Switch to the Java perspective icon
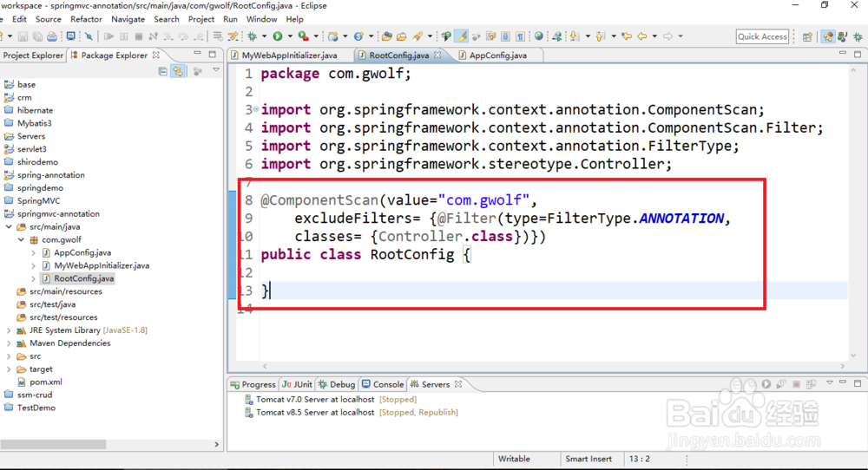 coord(842,36)
